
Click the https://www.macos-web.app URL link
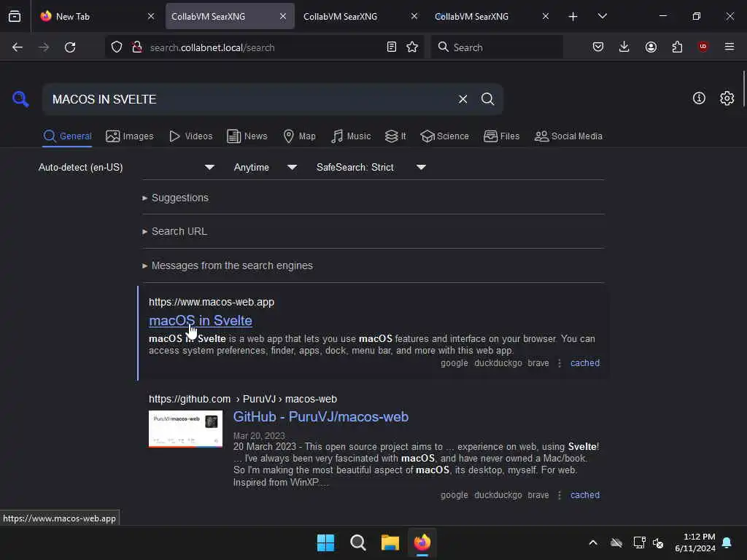(212, 302)
